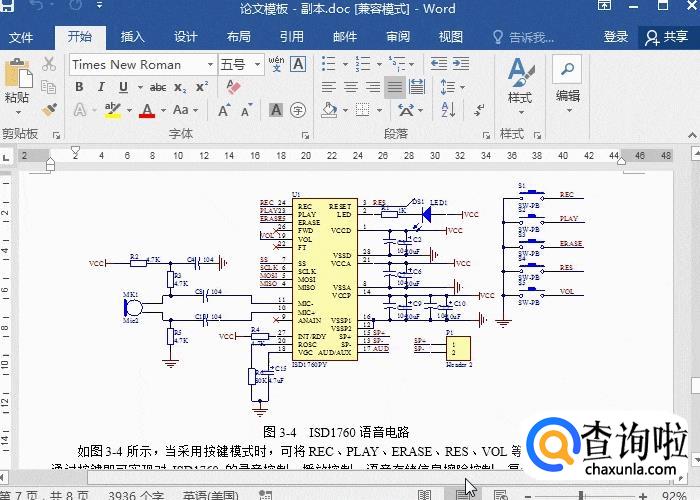This screenshot has height=500, width=700.
Task: Open numbering list dropdown arrow
Action: click(x=379, y=64)
